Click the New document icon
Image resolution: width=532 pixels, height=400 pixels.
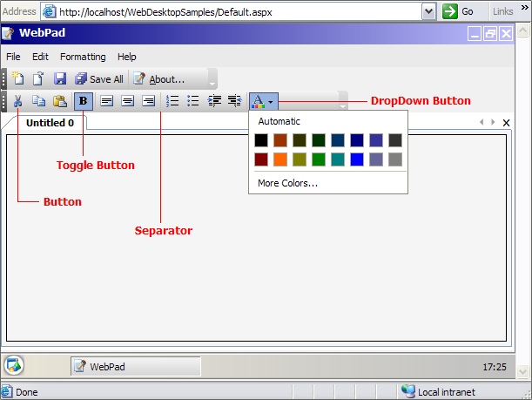pos(18,78)
